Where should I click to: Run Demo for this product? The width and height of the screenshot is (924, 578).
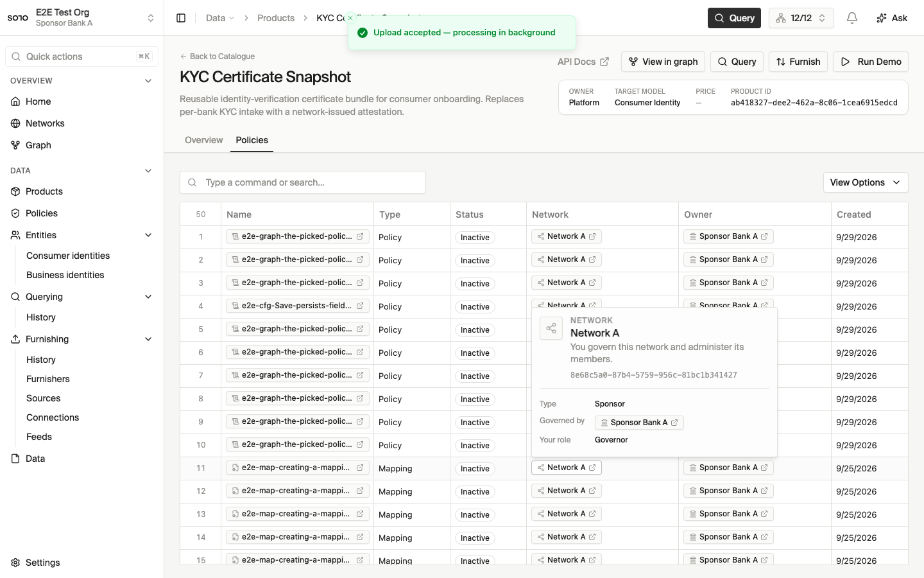tap(871, 62)
